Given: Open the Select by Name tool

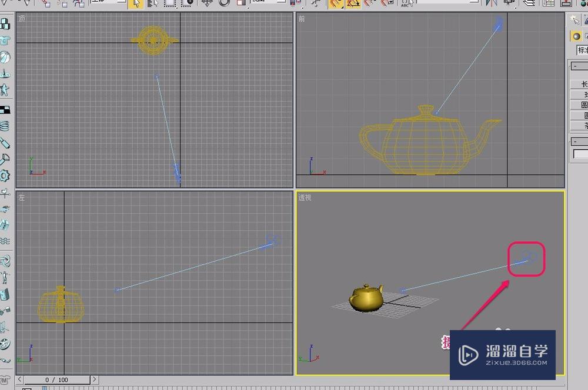Looking at the screenshot, I should point(152,4).
